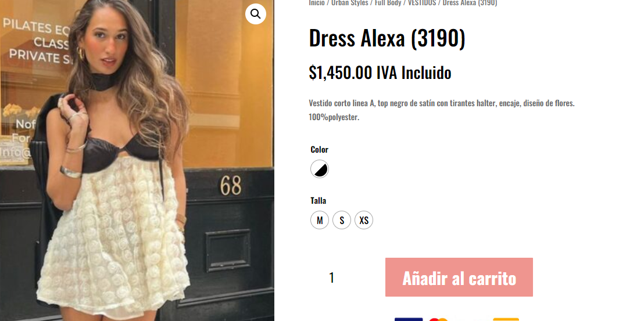This screenshot has height=321, width=644.
Task: Click the blue Visa payment logo
Action: pyautogui.click(x=408, y=319)
